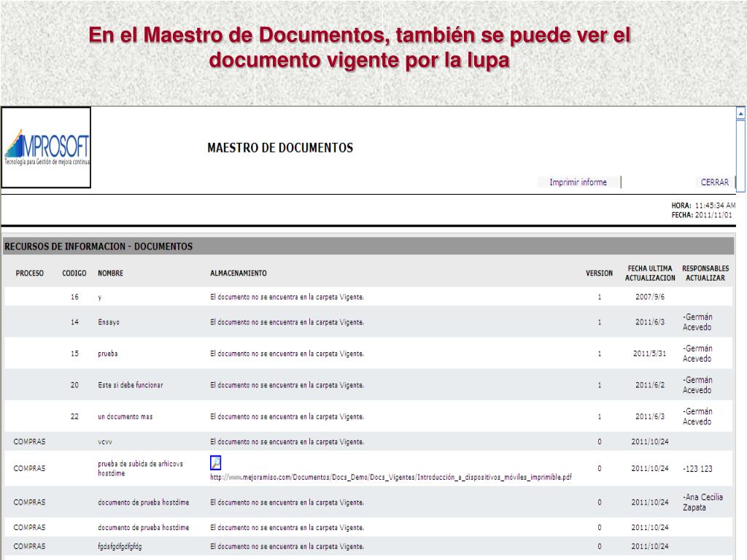Click the CODIGO column header

click(x=74, y=273)
